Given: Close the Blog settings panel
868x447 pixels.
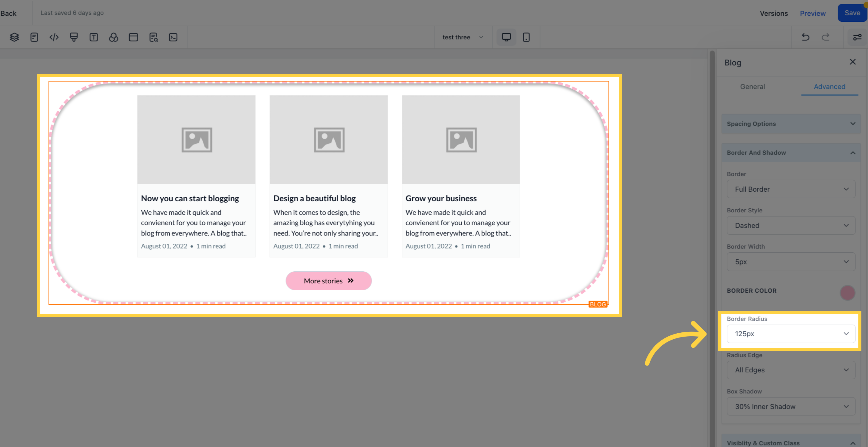Looking at the screenshot, I should click(852, 62).
